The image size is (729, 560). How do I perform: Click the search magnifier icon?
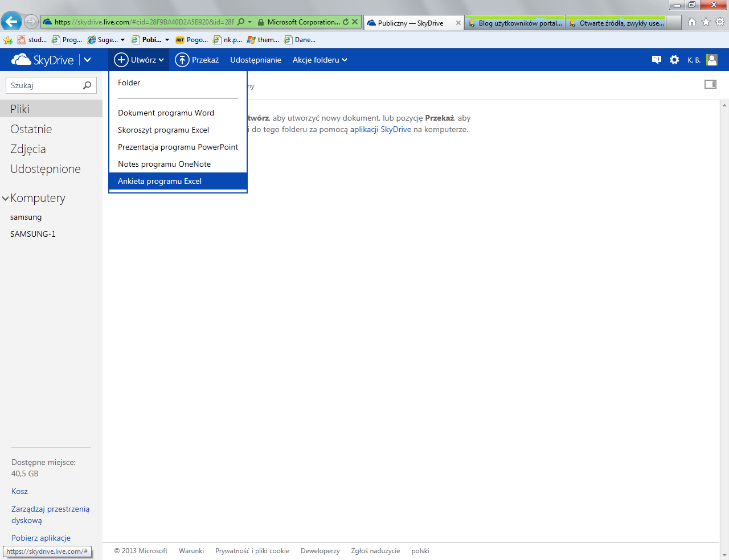[x=87, y=85]
